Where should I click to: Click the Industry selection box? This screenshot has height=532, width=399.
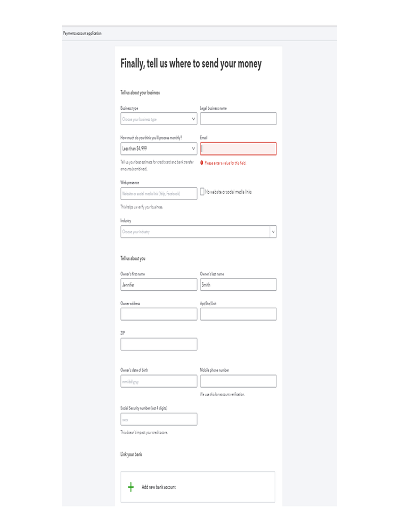click(195, 232)
